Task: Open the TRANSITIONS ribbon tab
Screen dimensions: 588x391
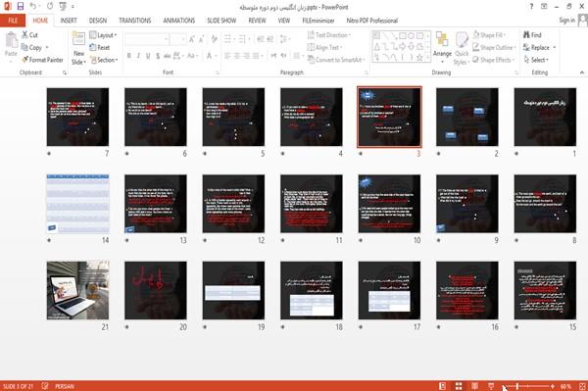Action: pyautogui.click(x=135, y=21)
